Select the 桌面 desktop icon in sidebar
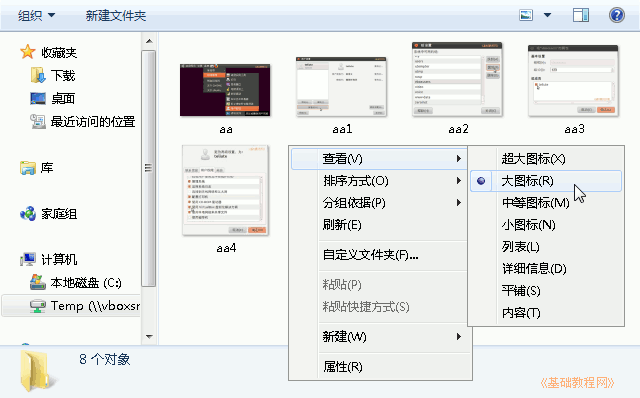640x398 pixels. [x=38, y=98]
